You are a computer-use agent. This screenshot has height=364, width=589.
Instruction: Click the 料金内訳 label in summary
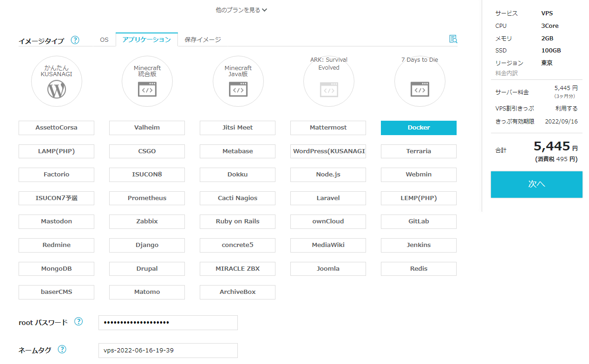pos(506,73)
